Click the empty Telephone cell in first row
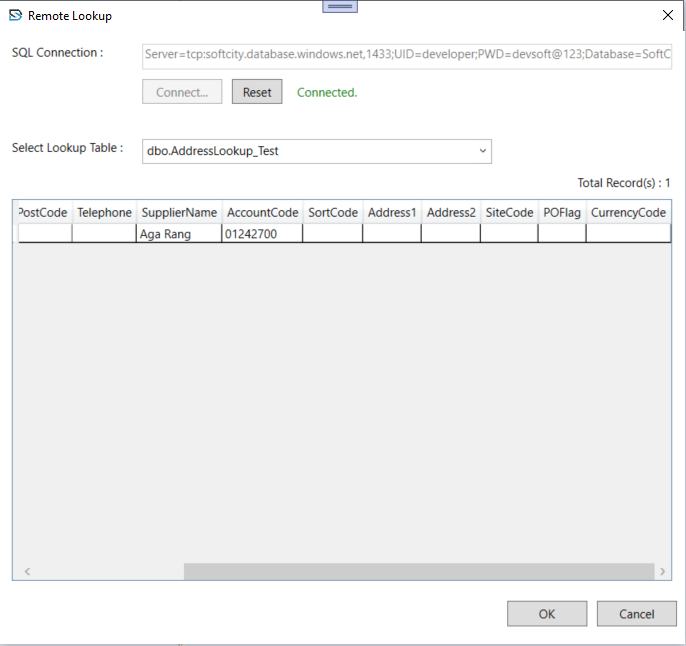This screenshot has width=686, height=646. pos(104,234)
